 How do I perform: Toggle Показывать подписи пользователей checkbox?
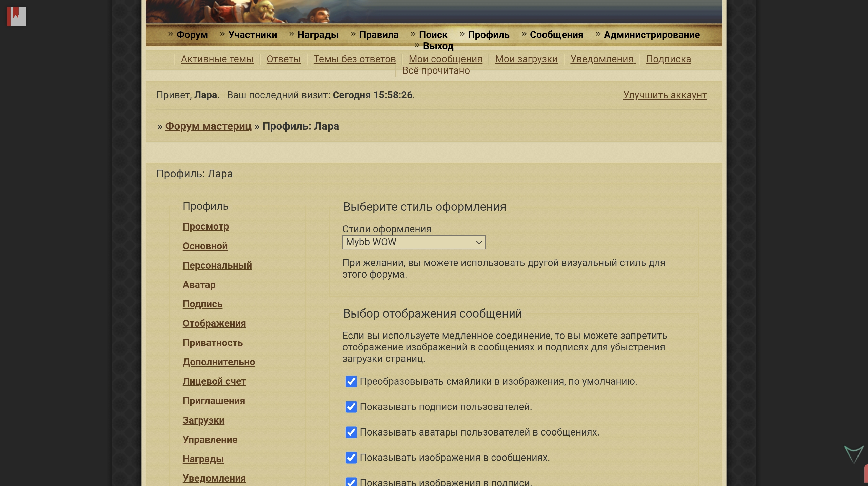pyautogui.click(x=351, y=407)
